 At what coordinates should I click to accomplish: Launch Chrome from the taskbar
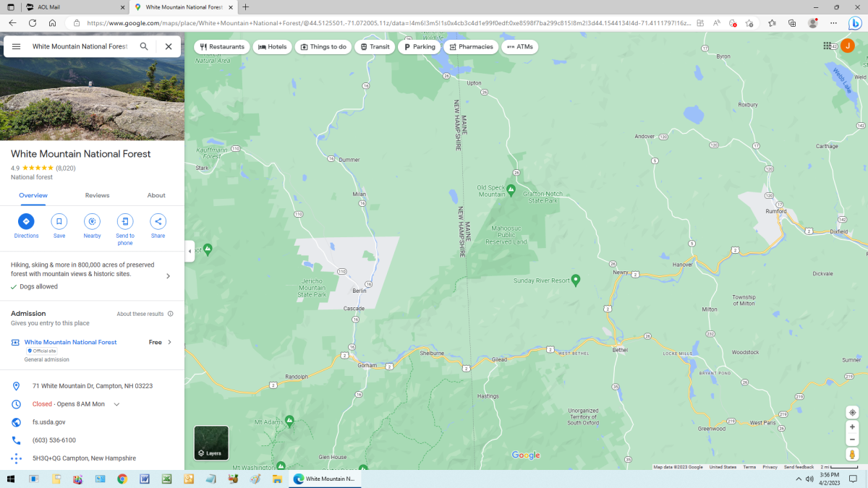[122, 479]
